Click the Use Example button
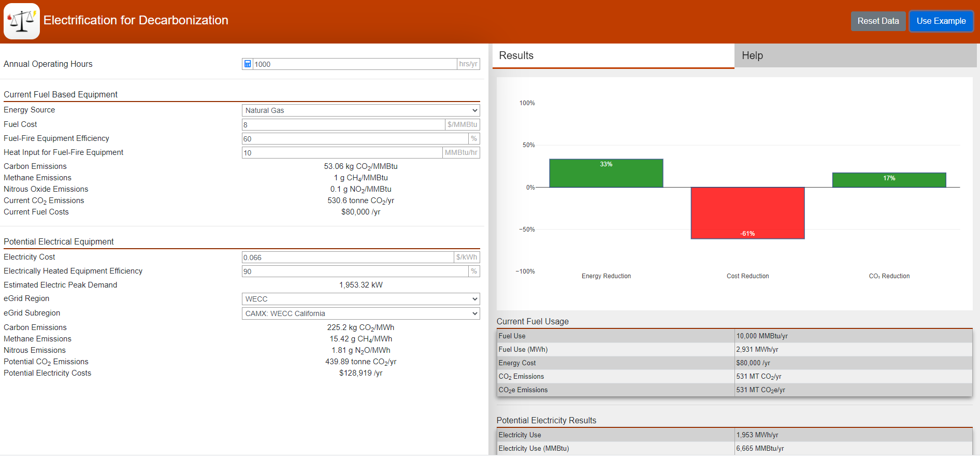Image resolution: width=980 pixels, height=458 pixels. click(x=941, y=21)
